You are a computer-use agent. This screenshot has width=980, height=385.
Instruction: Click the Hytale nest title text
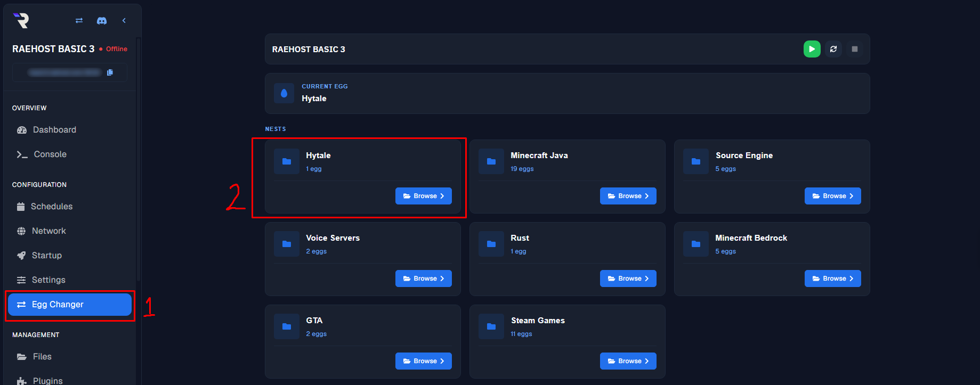click(x=318, y=155)
